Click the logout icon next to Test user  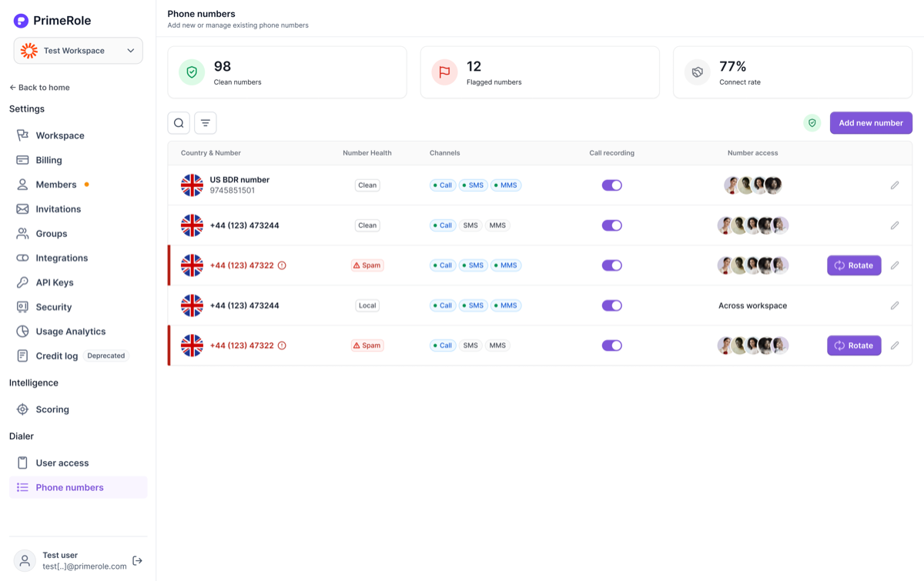point(137,561)
